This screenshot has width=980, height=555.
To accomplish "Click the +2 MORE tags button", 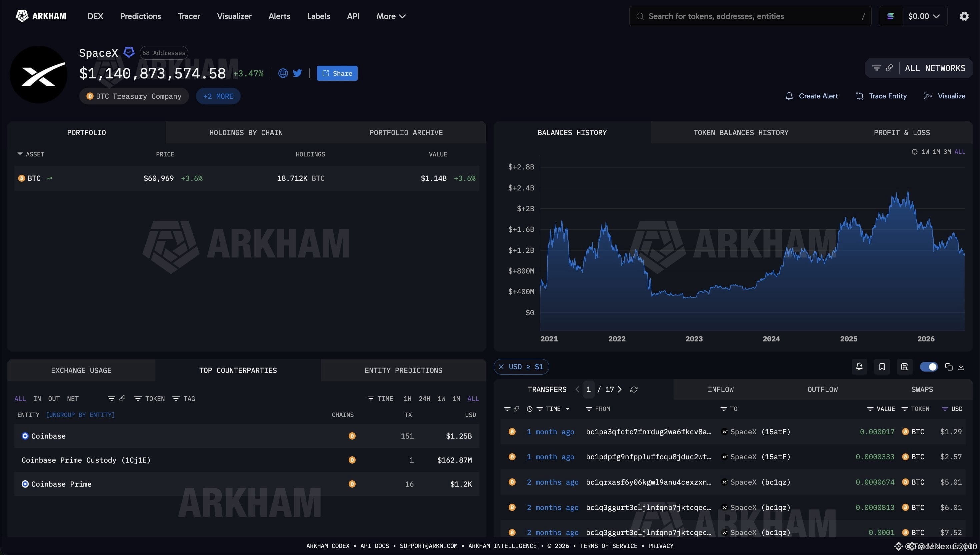I will click(x=218, y=96).
